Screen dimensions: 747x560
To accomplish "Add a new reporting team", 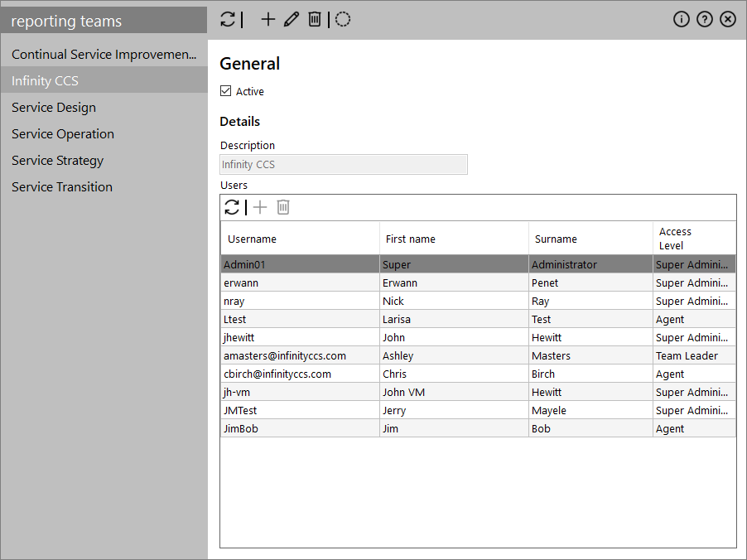I will [268, 20].
